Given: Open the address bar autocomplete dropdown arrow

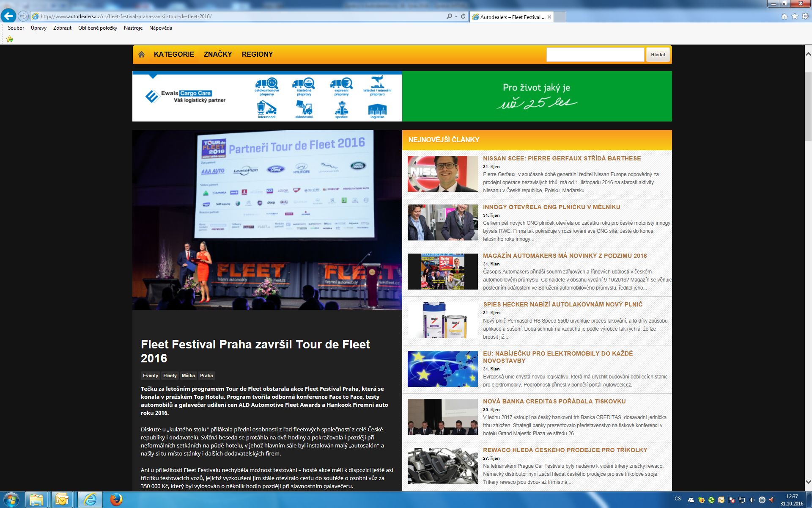Looking at the screenshot, I should pos(456,17).
